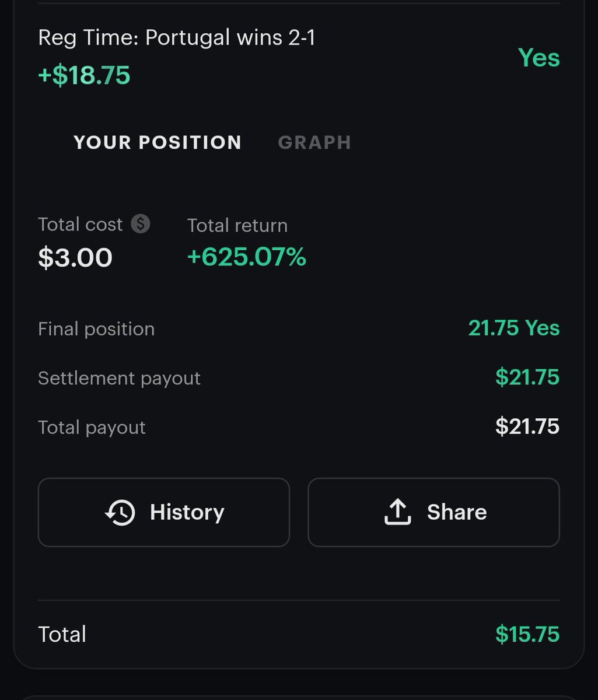The height and width of the screenshot is (700, 598).
Task: Select the YOUR POSITION tab
Action: [158, 142]
